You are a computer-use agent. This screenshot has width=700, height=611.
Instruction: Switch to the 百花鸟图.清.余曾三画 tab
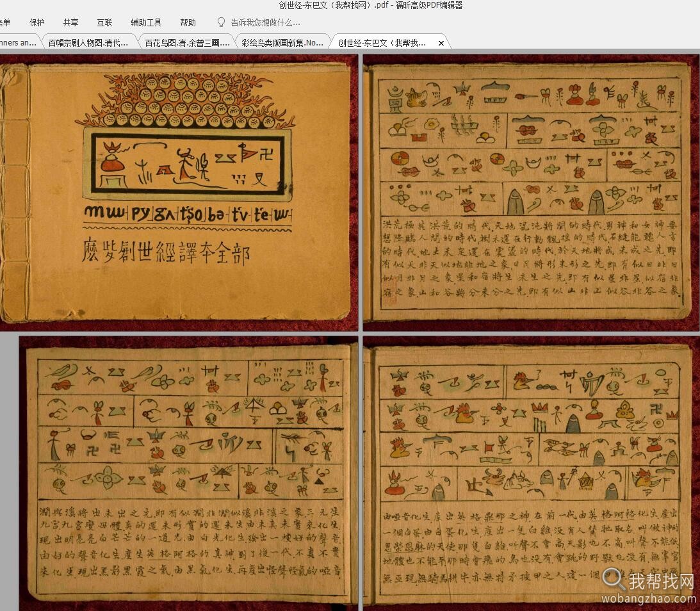pos(187,43)
